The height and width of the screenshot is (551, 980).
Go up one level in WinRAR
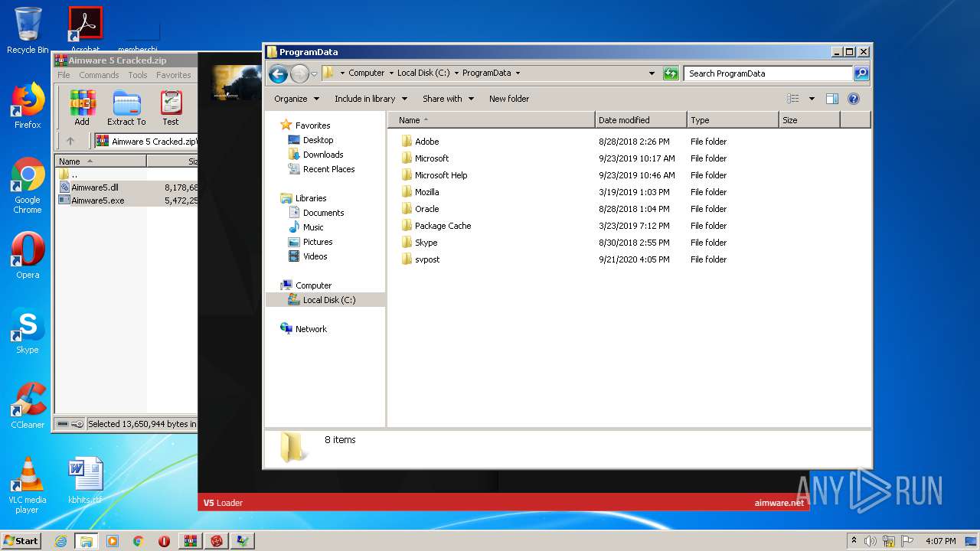(x=70, y=141)
